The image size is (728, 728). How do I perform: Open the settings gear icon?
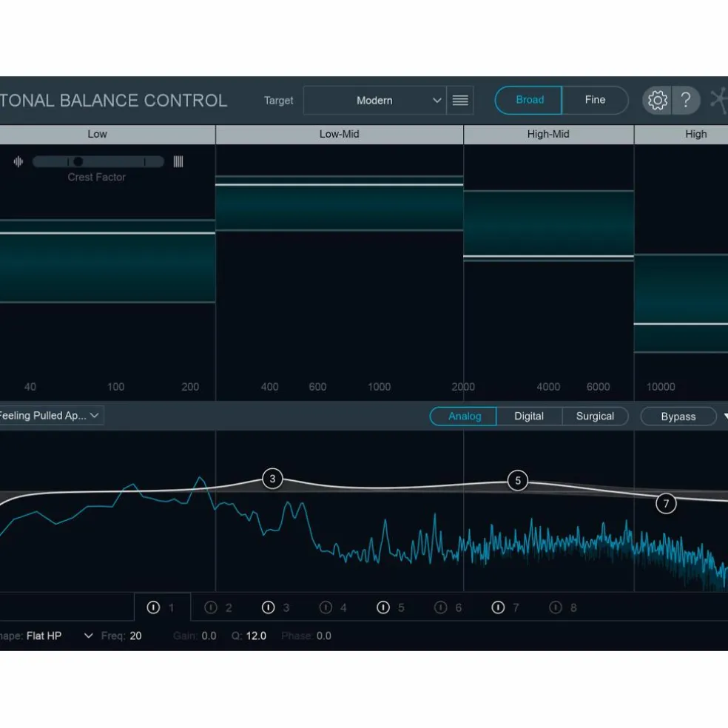[657, 101]
